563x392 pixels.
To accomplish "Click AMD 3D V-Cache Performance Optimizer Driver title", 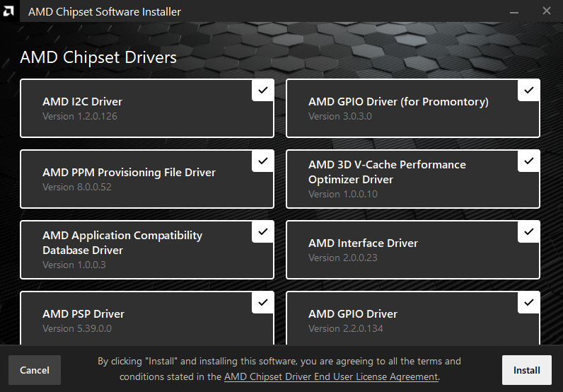I will point(387,172).
